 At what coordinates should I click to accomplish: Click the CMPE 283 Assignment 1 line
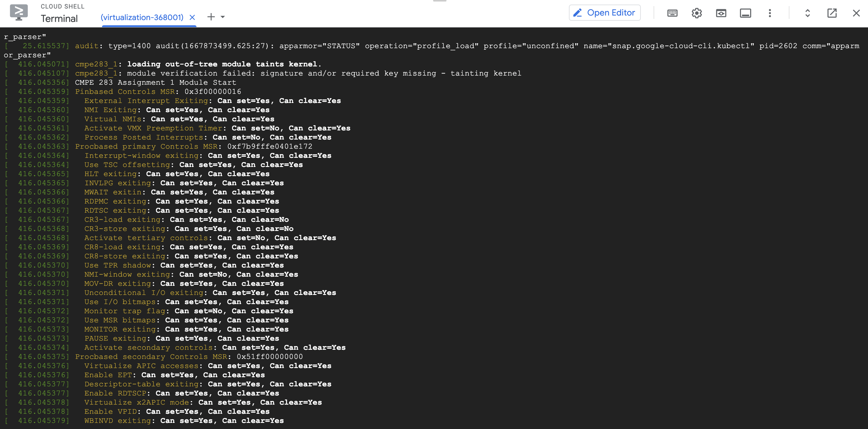click(x=155, y=82)
